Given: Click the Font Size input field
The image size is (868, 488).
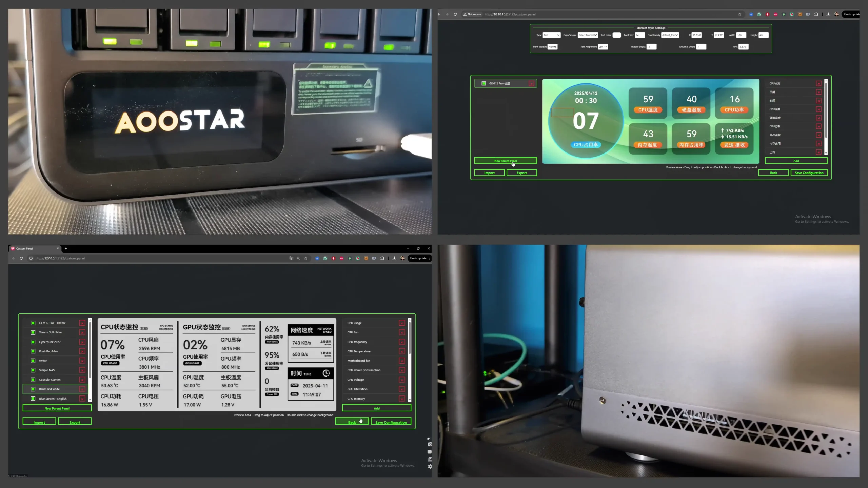Looking at the screenshot, I should [640, 35].
